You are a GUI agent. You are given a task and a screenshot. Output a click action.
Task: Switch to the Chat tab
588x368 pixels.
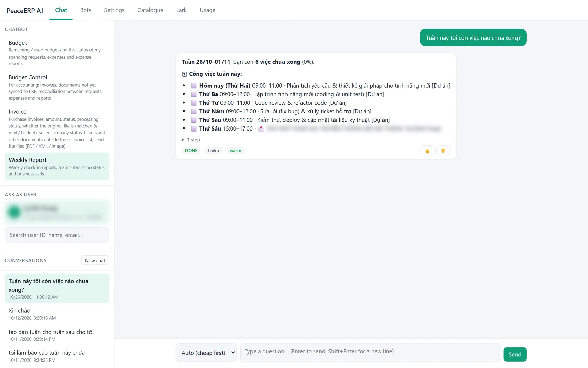pyautogui.click(x=61, y=10)
